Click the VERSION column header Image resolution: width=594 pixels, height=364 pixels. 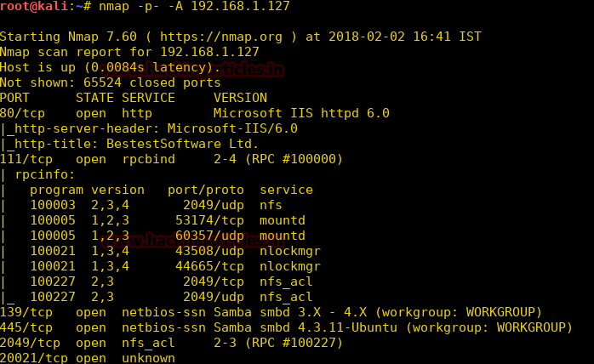240,98
